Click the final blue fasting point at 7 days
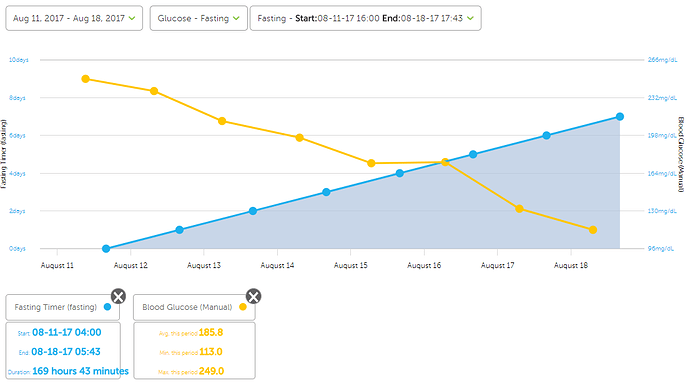The height and width of the screenshot is (382, 690). 620,117
